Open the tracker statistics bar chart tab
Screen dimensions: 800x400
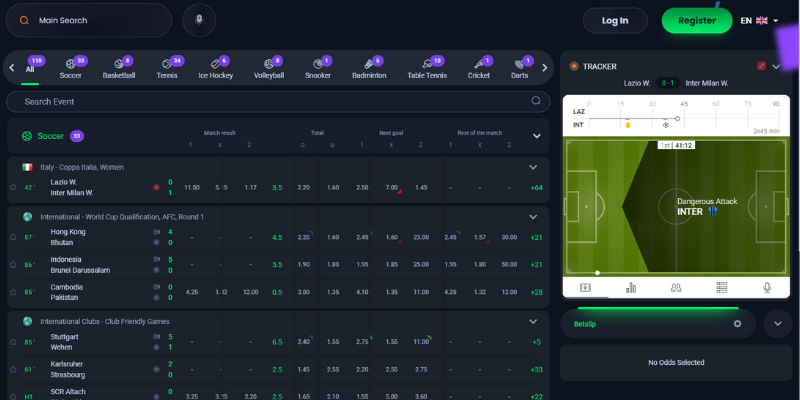click(631, 287)
